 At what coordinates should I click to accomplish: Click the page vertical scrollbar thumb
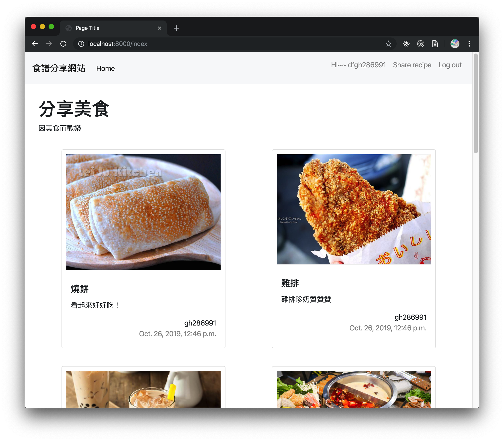(x=476, y=103)
